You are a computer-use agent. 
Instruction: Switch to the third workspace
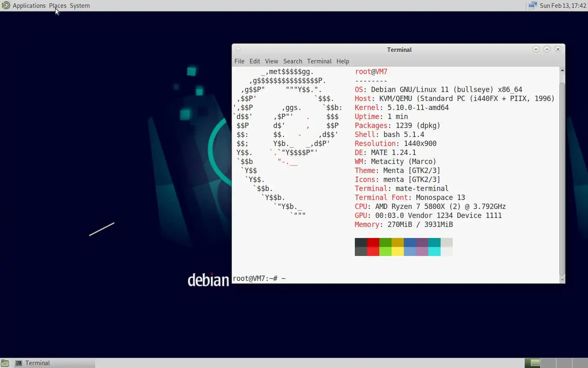[x=564, y=363]
